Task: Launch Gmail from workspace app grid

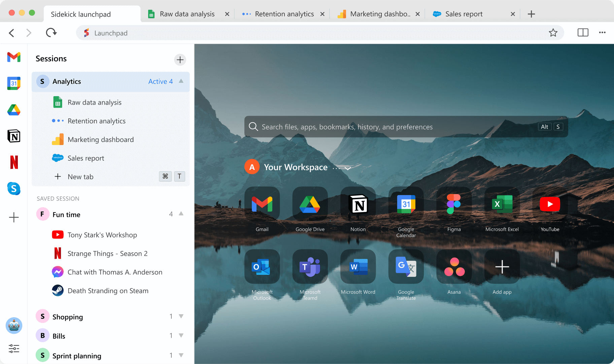Action: point(262,204)
